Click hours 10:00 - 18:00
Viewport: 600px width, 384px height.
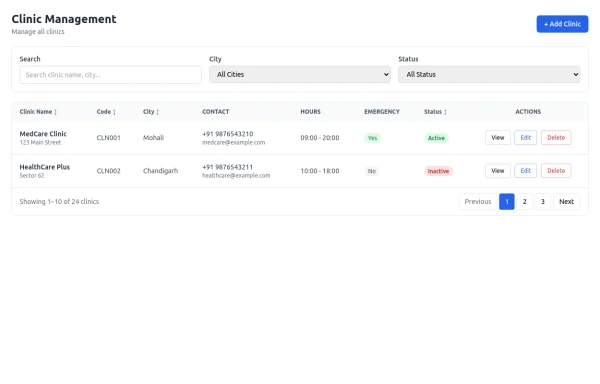tap(320, 171)
